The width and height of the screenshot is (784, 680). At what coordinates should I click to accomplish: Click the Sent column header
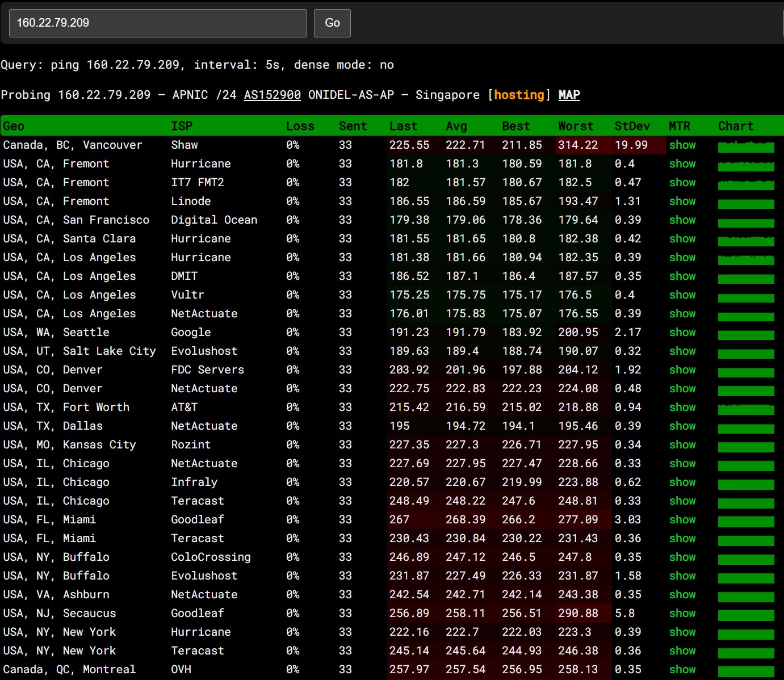click(353, 126)
